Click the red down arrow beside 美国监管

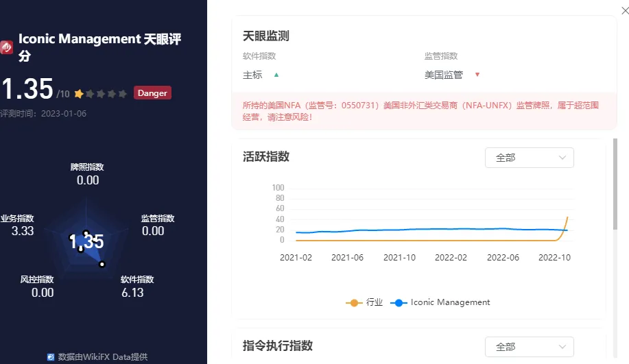coord(477,75)
